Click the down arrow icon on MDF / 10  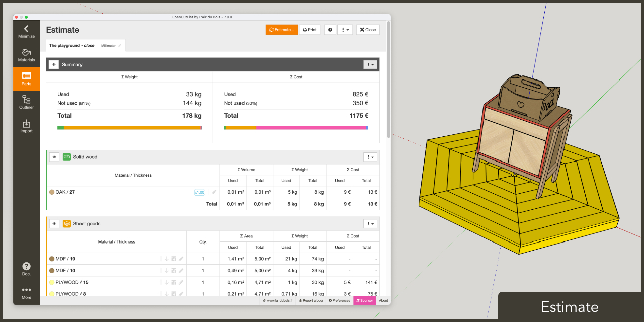click(166, 271)
